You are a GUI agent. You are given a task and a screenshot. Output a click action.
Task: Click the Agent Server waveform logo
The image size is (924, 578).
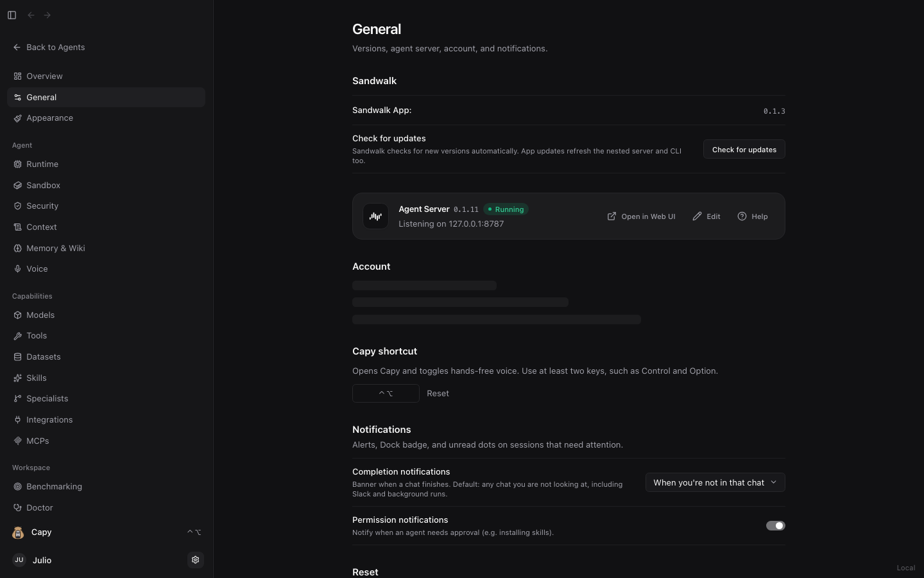(x=376, y=216)
